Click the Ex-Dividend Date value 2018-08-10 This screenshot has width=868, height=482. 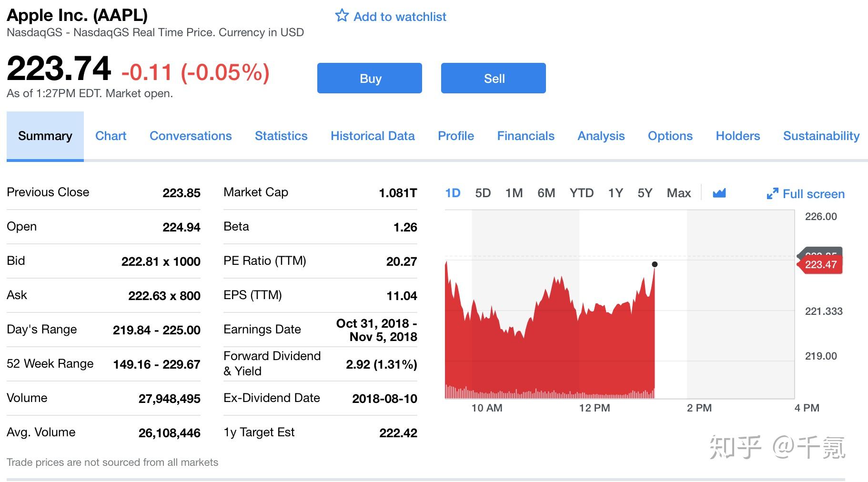click(x=385, y=399)
